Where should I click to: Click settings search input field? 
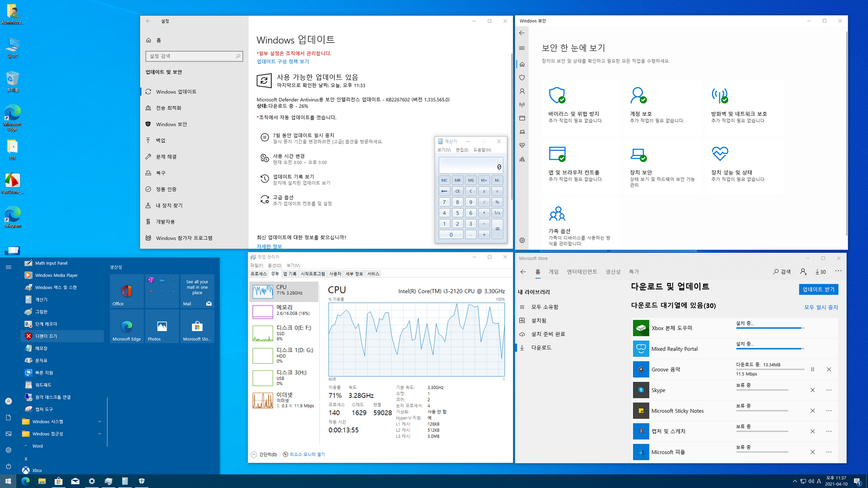click(194, 56)
